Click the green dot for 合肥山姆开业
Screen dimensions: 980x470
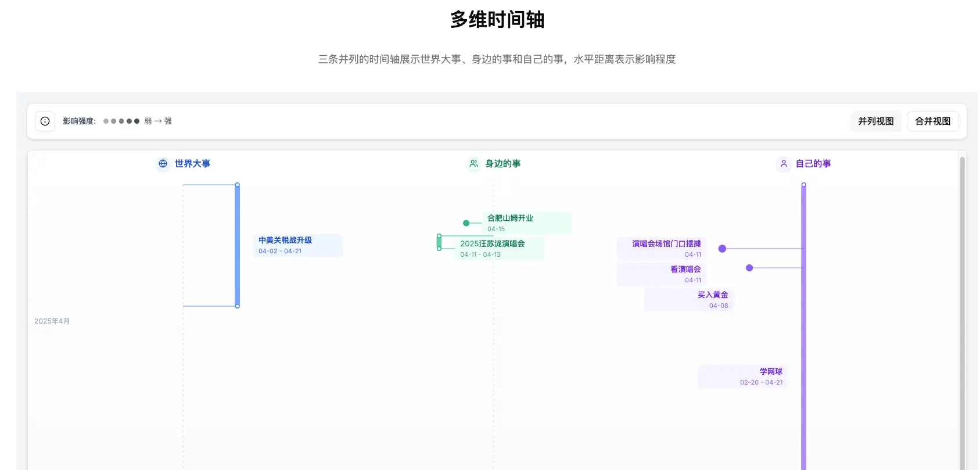pyautogui.click(x=466, y=223)
